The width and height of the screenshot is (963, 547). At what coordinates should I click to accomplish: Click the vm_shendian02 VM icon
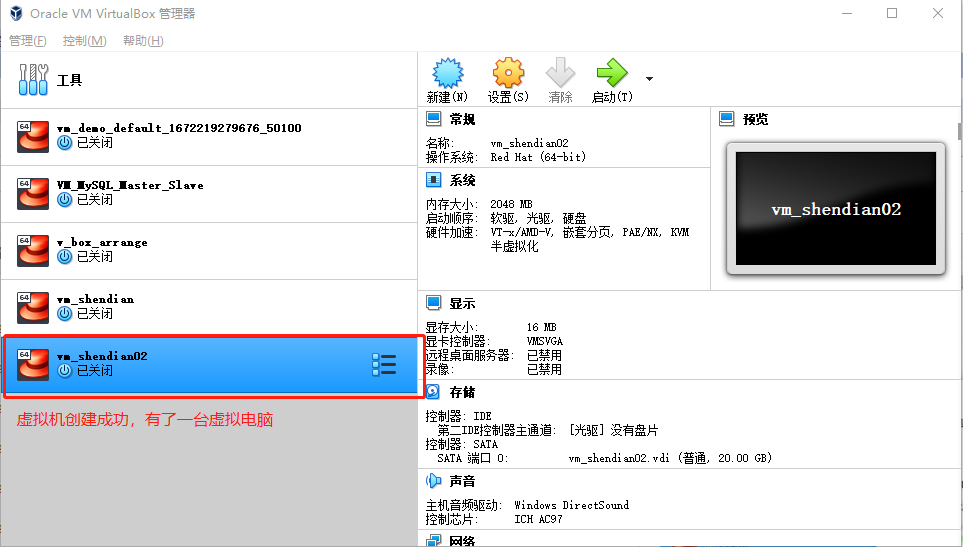33,365
